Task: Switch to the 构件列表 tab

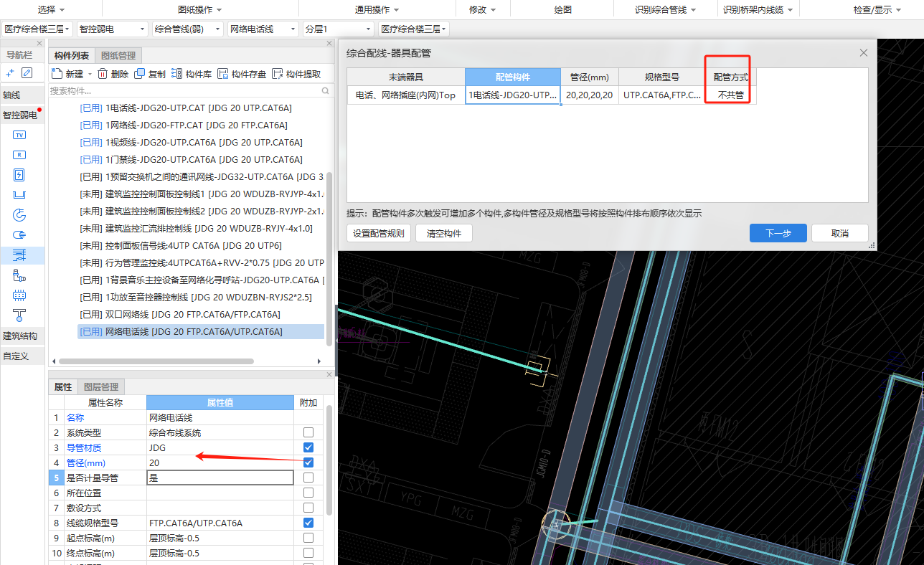Action: (x=72, y=55)
